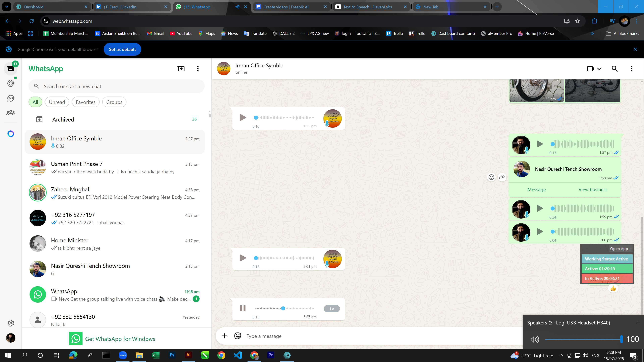Viewport: 644px width, 362px height.
Task: Switch to Create videos Freepik AI tab
Action: (x=291, y=7)
